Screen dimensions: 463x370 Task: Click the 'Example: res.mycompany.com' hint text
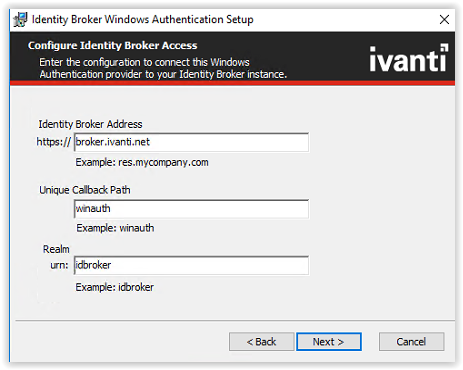point(142,162)
